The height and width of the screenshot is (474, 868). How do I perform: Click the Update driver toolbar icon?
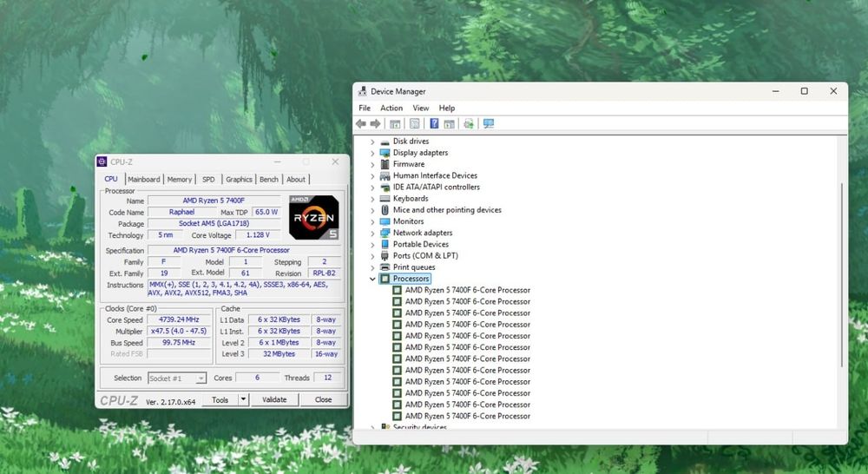coord(469,123)
